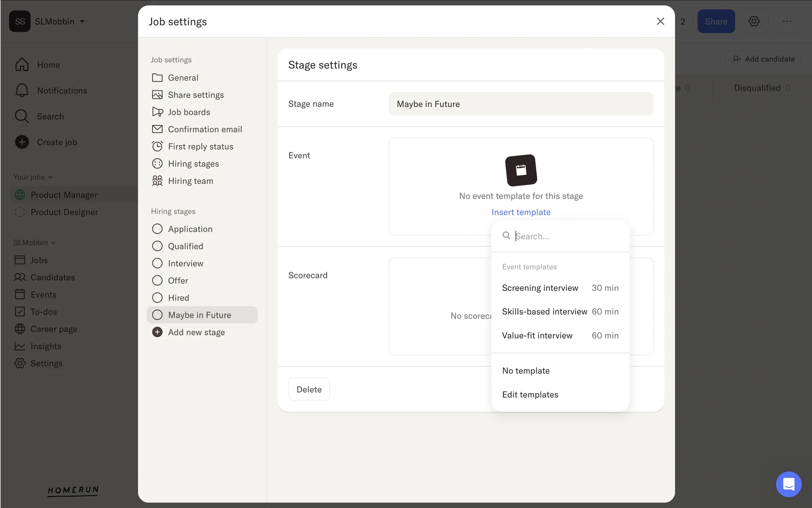Click the calendar event icon

tap(521, 170)
